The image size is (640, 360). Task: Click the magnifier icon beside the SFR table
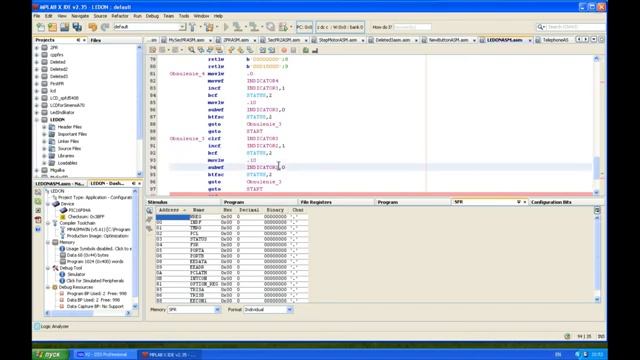point(149,211)
